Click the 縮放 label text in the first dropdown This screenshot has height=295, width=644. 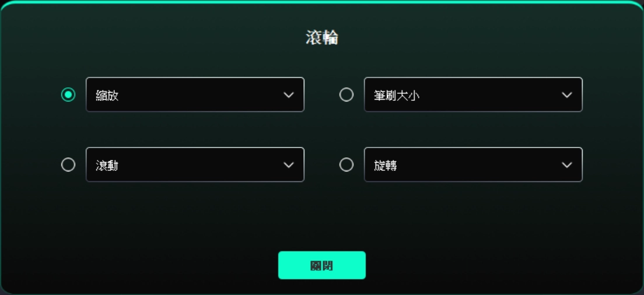pos(107,96)
